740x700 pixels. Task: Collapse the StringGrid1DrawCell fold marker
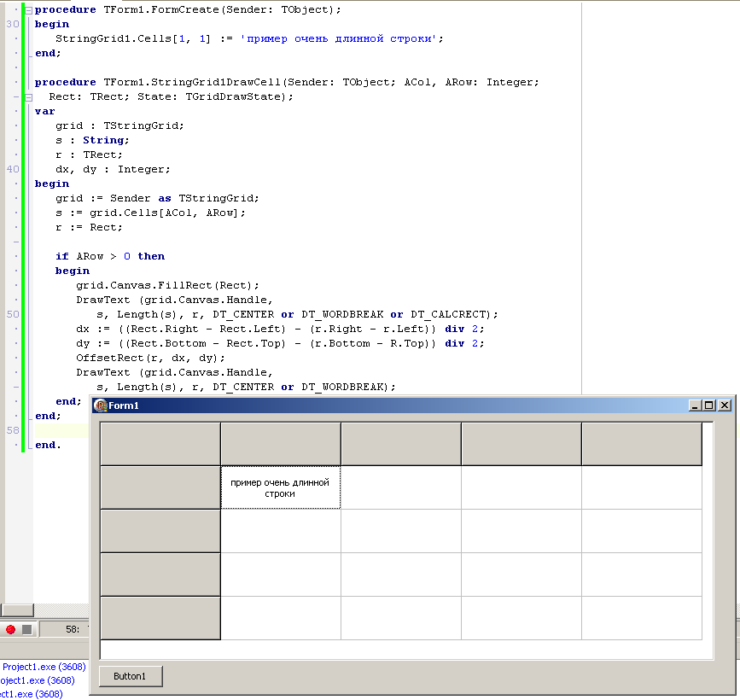(28, 97)
